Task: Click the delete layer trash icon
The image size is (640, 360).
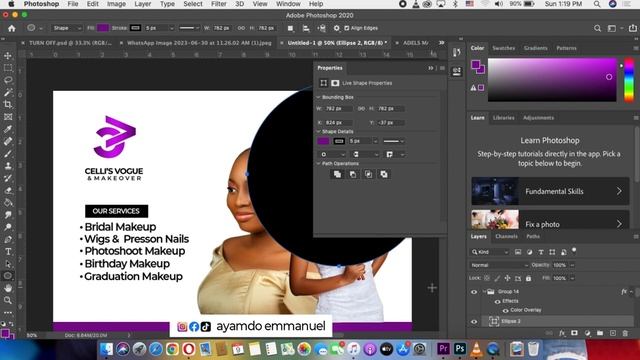Action: [625, 333]
